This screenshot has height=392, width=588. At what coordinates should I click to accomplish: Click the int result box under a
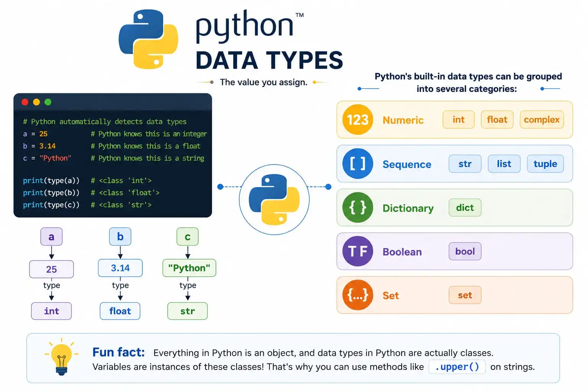(51, 311)
